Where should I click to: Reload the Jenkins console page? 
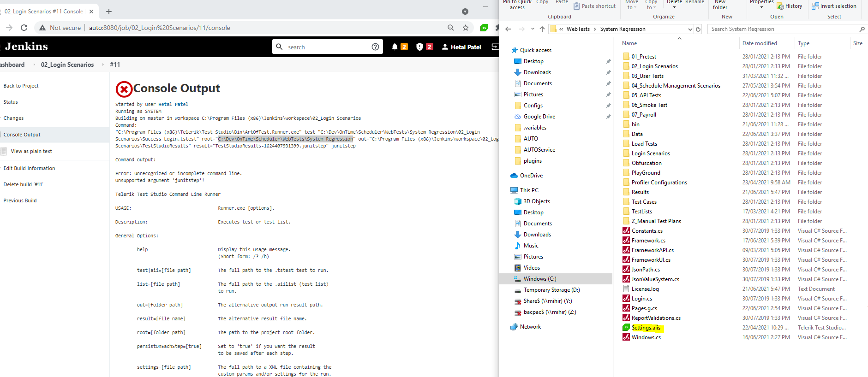pyautogui.click(x=24, y=28)
